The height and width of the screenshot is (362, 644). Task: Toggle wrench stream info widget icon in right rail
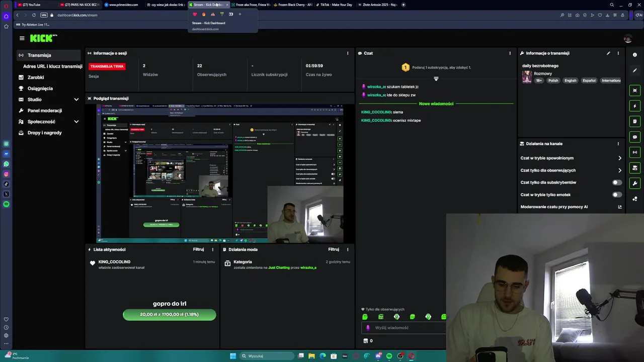(x=635, y=184)
